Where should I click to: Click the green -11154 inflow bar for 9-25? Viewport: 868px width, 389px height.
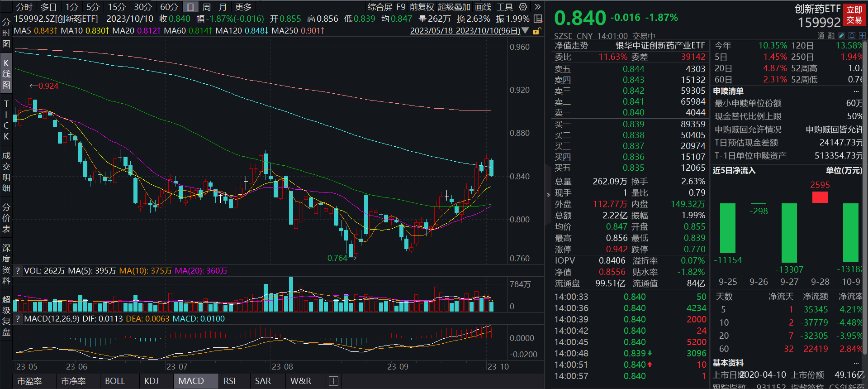tap(728, 228)
